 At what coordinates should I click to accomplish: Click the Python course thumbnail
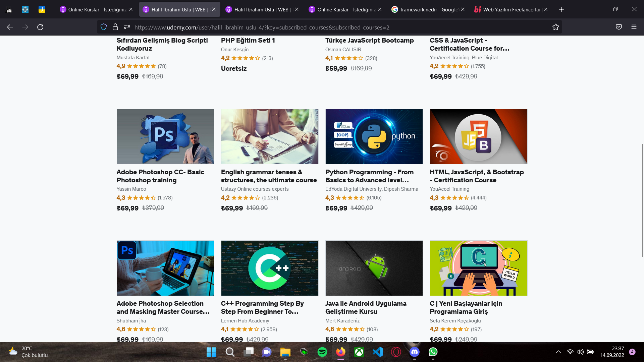pyautogui.click(x=374, y=136)
